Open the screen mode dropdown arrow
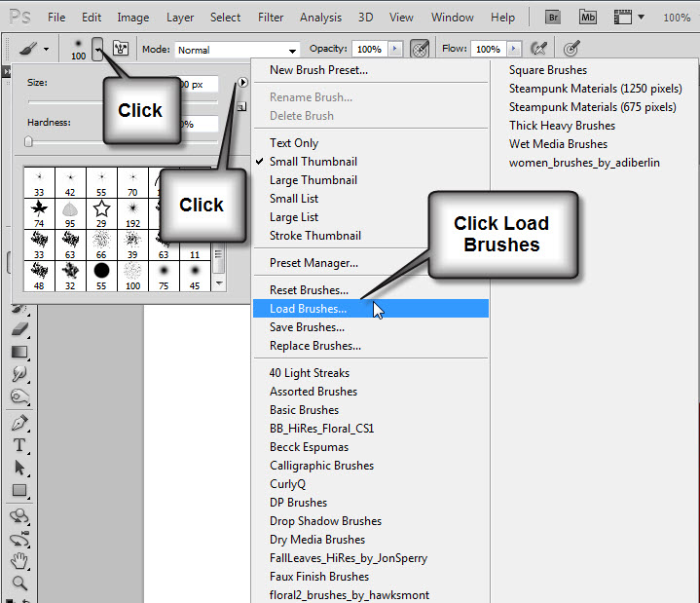The image size is (700, 603). tap(641, 18)
